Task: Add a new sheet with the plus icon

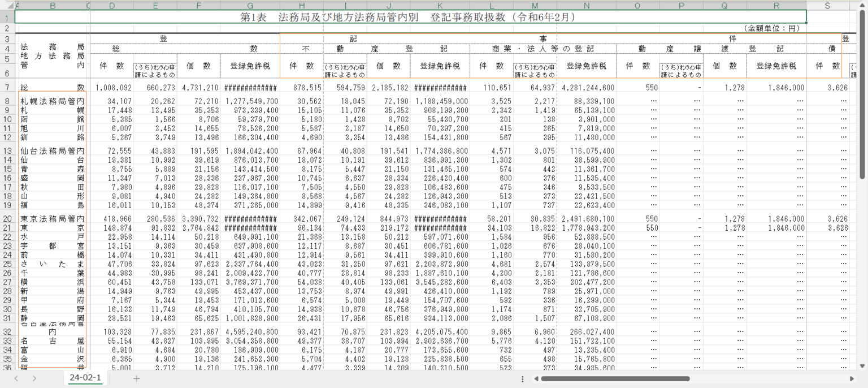Action: pos(136,378)
